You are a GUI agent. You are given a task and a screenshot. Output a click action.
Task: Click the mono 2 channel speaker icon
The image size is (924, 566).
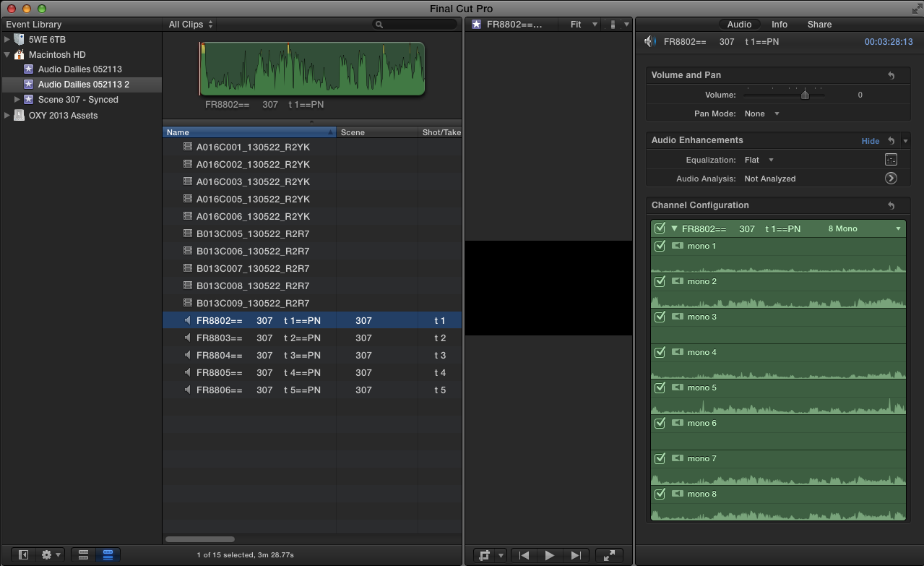[678, 281]
